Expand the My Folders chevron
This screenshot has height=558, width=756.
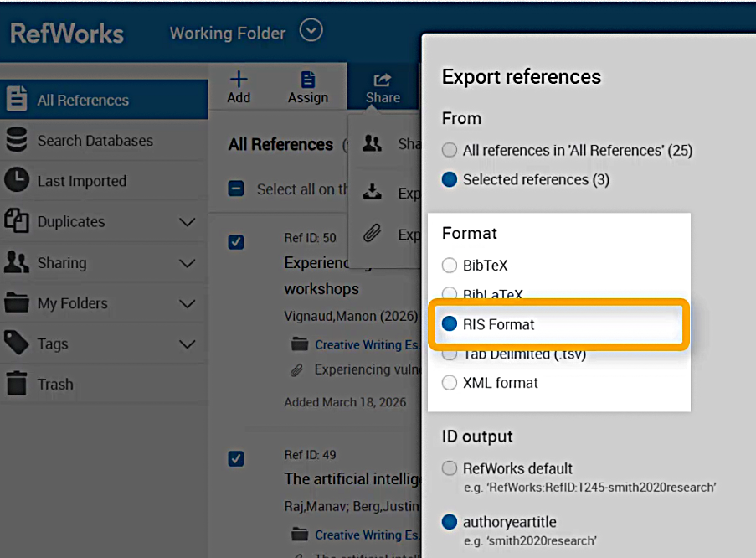click(188, 303)
